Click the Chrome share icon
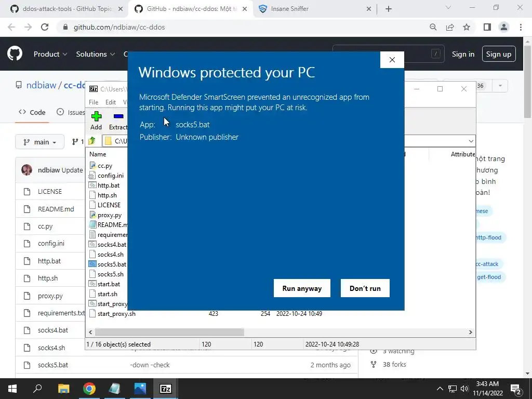Image resolution: width=532 pixels, height=399 pixels. click(450, 27)
